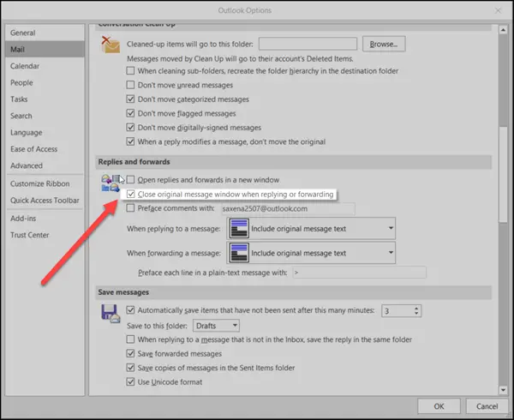The height and width of the screenshot is (420, 514).
Task: Enable Open replies and forwards in new window
Action: pos(130,180)
